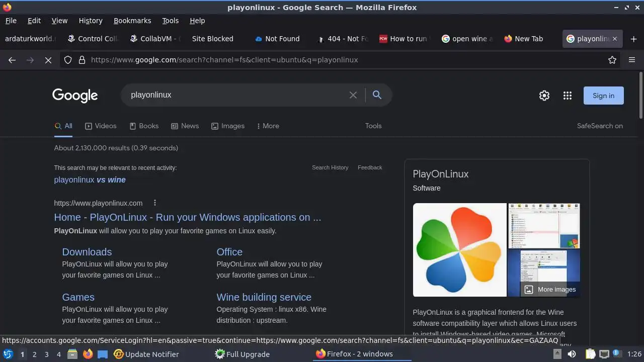Click the notification alert tray icon
Viewport: 644px width, 362px height.
pyautogui.click(x=617, y=354)
